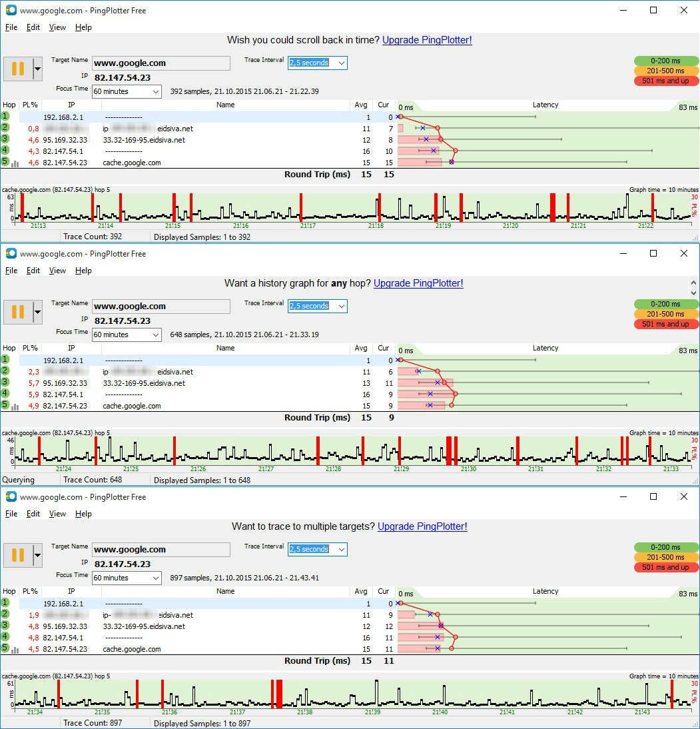700x729 pixels.
Task: Sort by Avg column header in middle window
Action: click(361, 349)
